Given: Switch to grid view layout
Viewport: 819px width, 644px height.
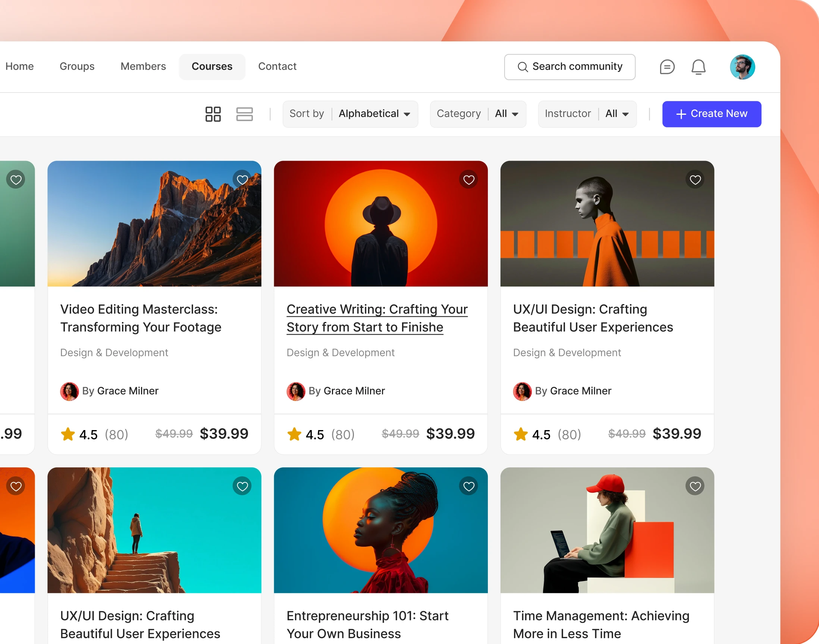Looking at the screenshot, I should [213, 114].
